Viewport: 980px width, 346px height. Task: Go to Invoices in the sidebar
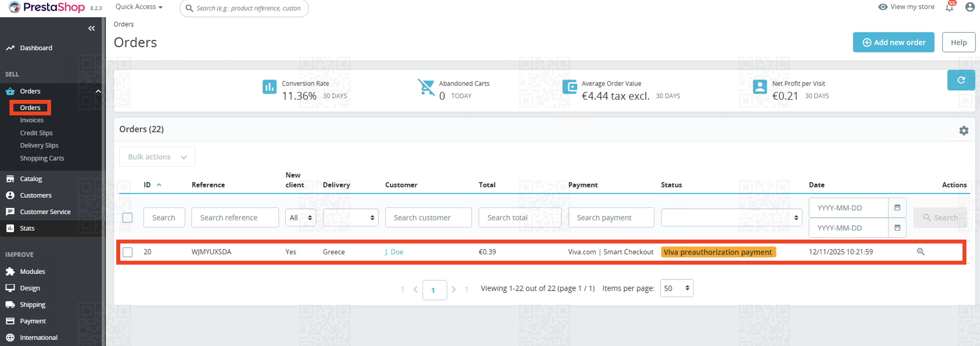pyautogui.click(x=32, y=120)
